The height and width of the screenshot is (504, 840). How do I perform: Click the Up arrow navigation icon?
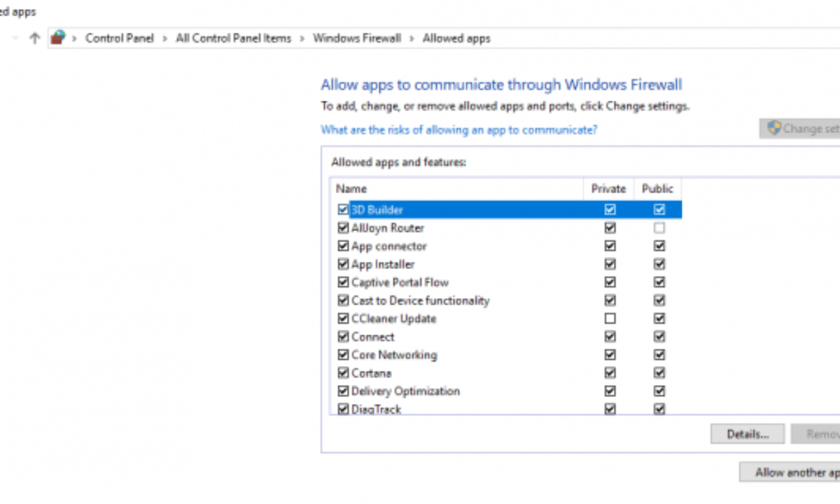35,38
